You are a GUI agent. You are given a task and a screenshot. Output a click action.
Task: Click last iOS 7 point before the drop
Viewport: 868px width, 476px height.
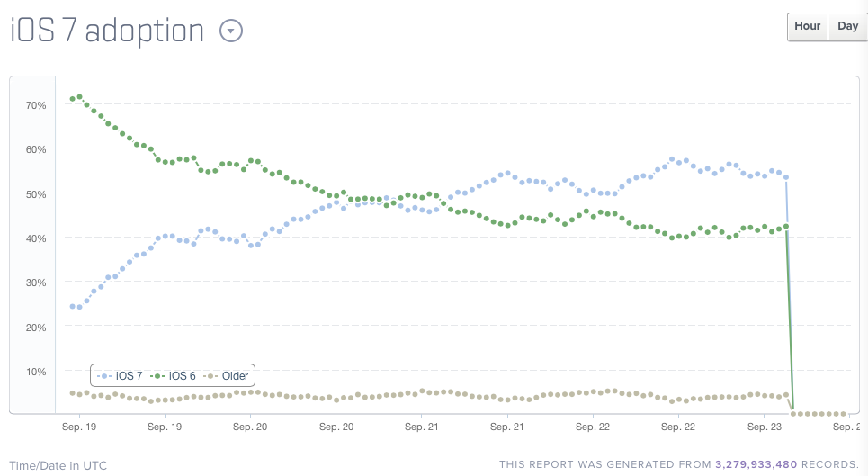pyautogui.click(x=786, y=176)
